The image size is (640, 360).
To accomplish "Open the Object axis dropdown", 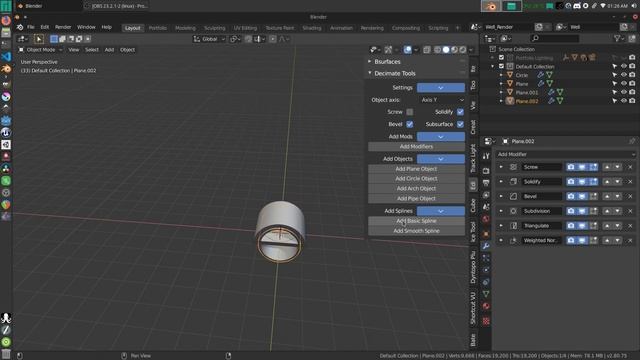I will click(x=441, y=100).
